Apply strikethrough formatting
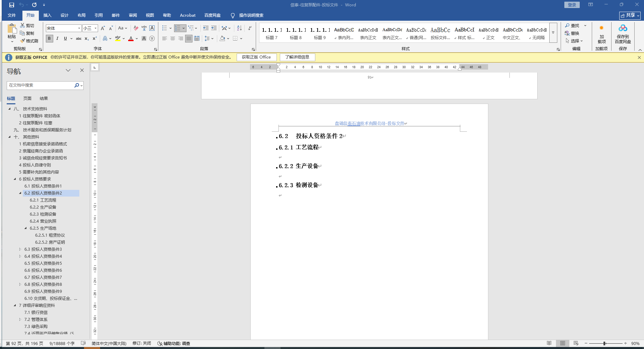 pyautogui.click(x=79, y=39)
